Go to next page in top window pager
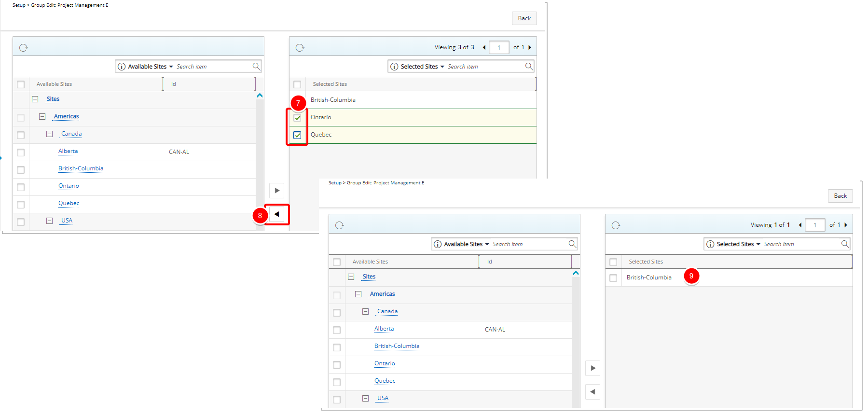Image resolution: width=868 pixels, height=416 pixels. [530, 47]
